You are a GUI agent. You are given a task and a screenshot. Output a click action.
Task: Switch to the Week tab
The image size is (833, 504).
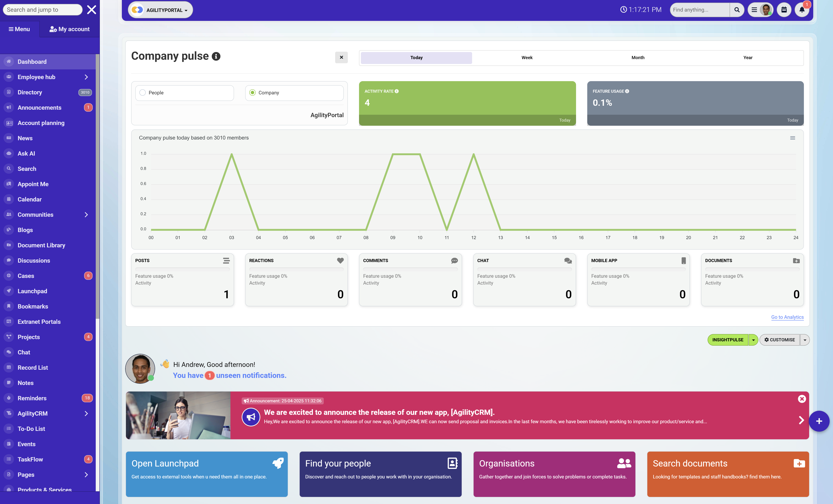click(x=527, y=57)
